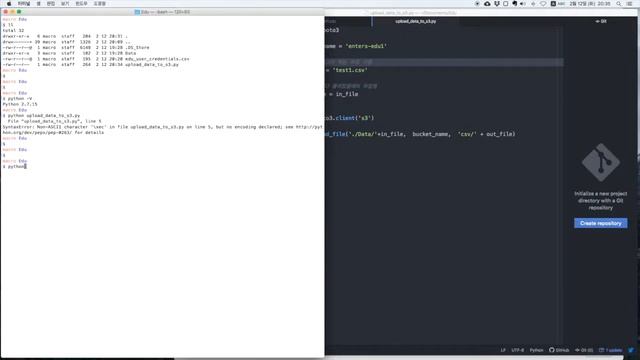Open the Apple menu
The width and height of the screenshot is (640, 360).
(x=9, y=4)
